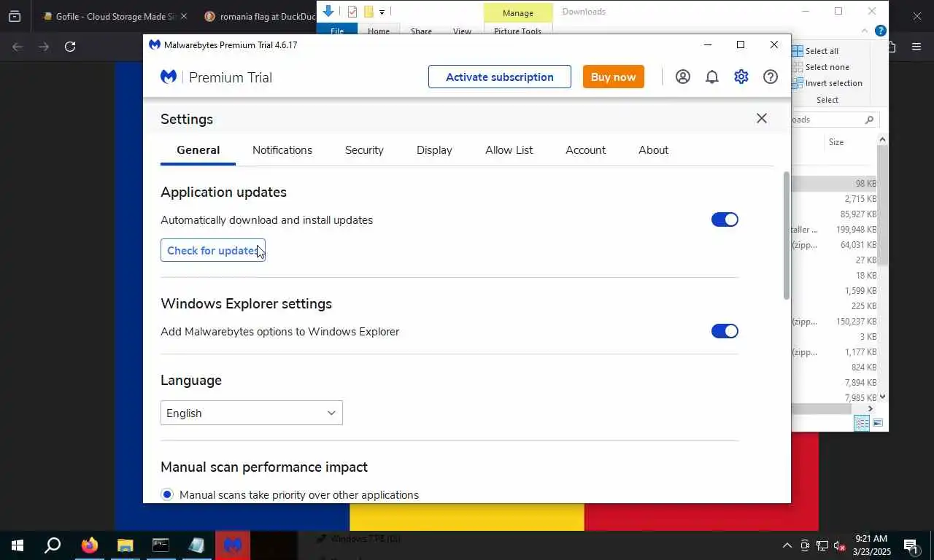Open the About settings tab
934x560 pixels.
pyautogui.click(x=653, y=150)
